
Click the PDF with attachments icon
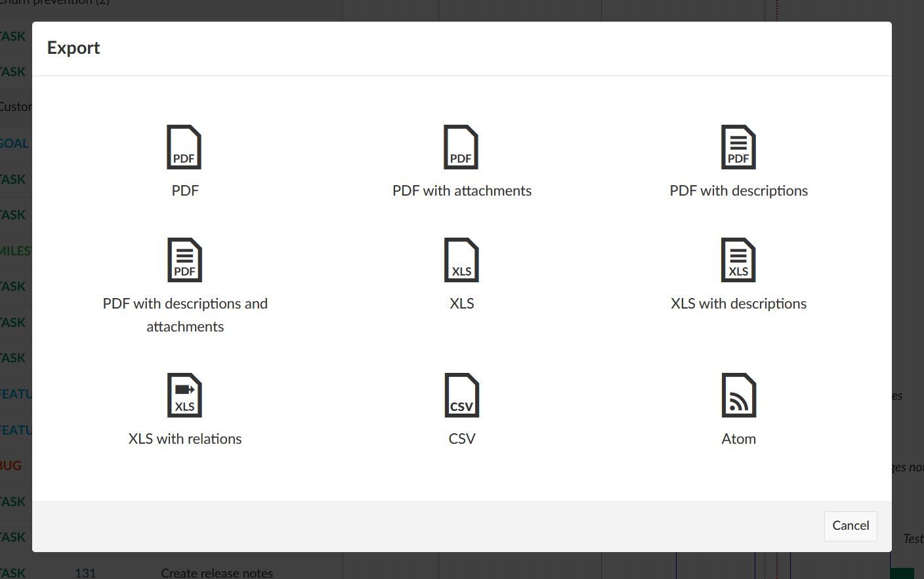click(x=461, y=147)
